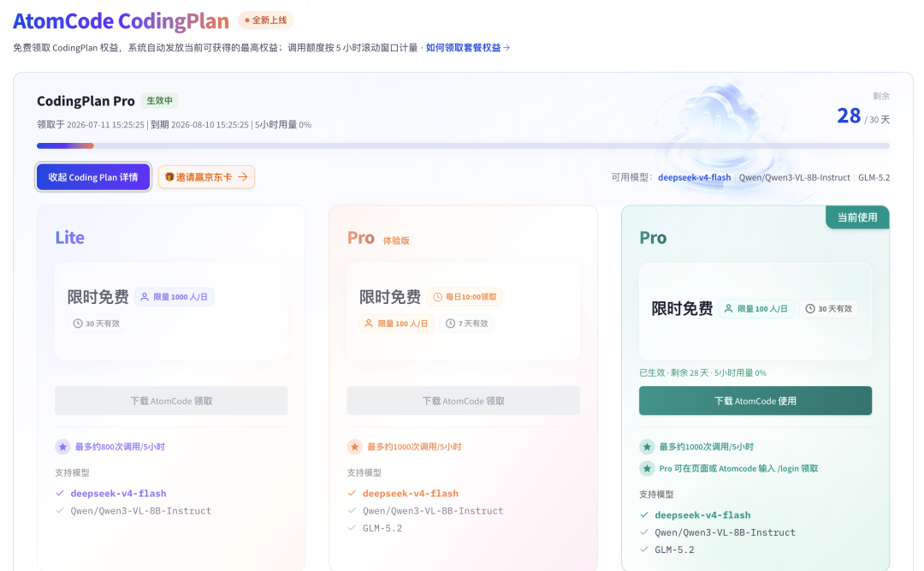Click the AtomCode CodingPlan page title

tap(121, 21)
